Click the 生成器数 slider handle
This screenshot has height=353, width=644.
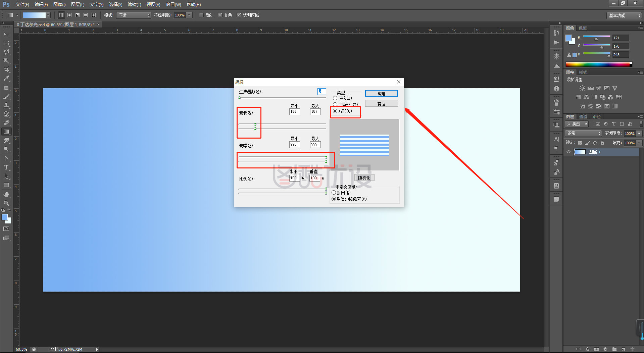point(240,98)
